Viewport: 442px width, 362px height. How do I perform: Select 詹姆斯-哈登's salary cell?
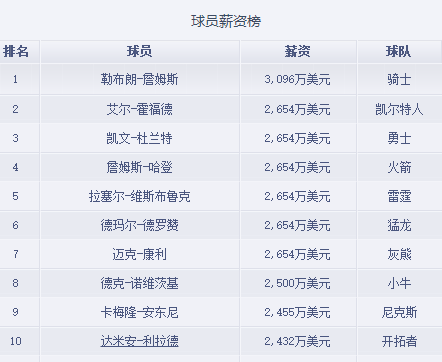tap(297, 167)
